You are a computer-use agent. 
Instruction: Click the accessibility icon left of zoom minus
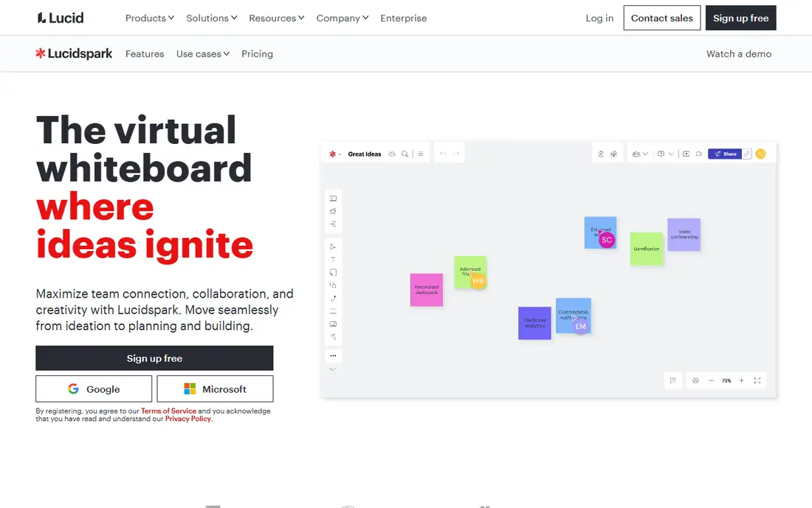(x=695, y=380)
